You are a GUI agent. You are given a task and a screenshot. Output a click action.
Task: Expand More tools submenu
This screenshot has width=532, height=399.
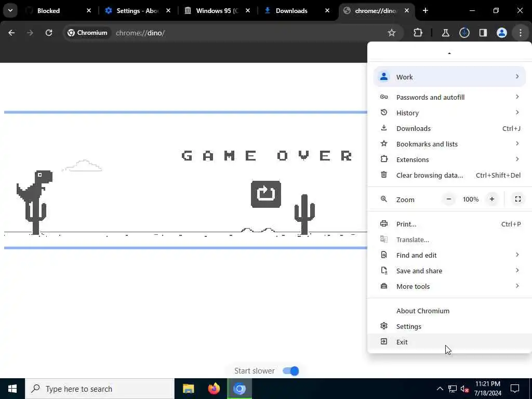click(x=449, y=286)
